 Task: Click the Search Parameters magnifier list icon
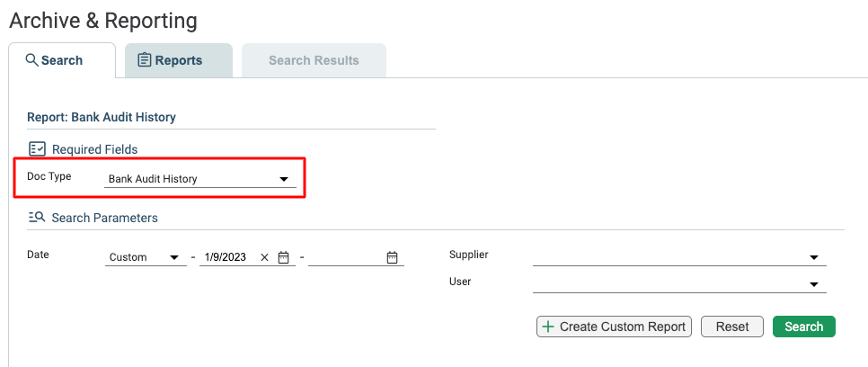(x=37, y=218)
